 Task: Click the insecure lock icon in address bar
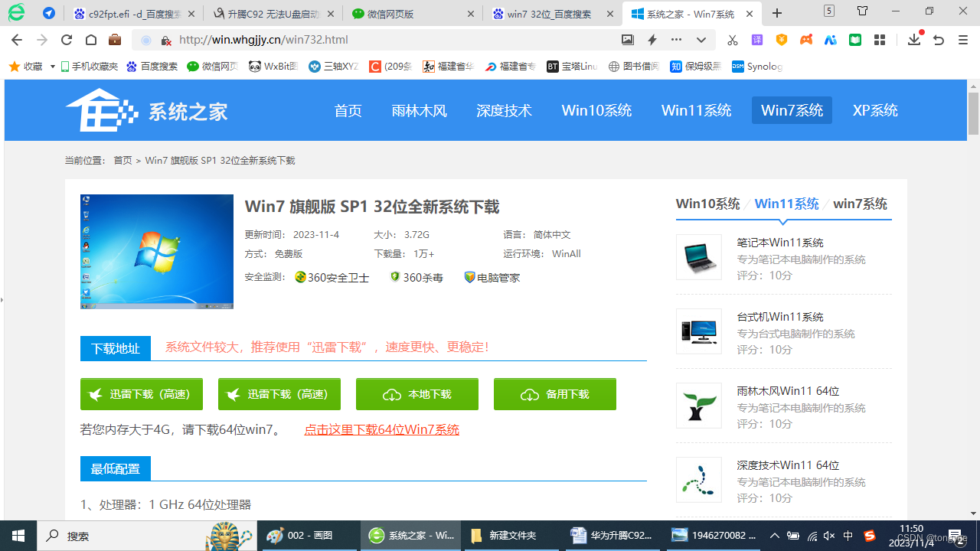[166, 40]
